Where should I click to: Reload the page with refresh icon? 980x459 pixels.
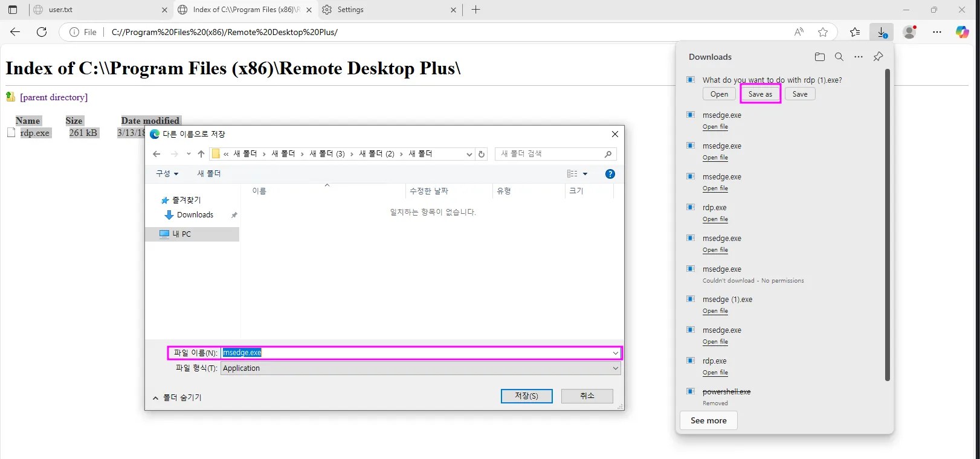tap(42, 32)
